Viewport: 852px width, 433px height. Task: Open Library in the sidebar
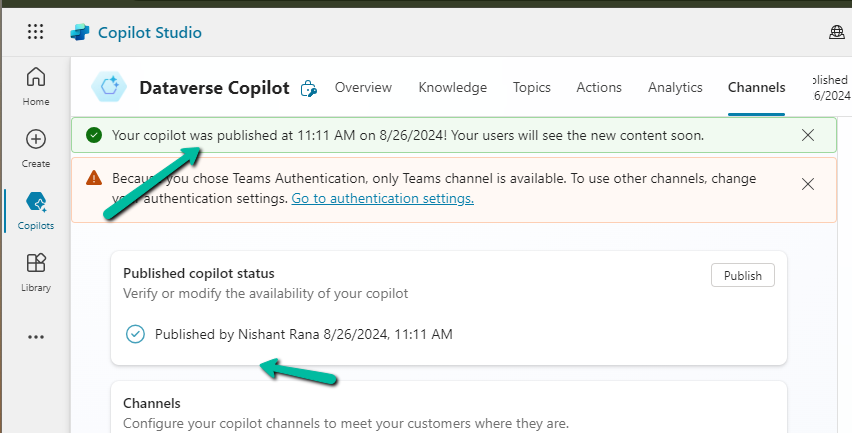tap(36, 273)
